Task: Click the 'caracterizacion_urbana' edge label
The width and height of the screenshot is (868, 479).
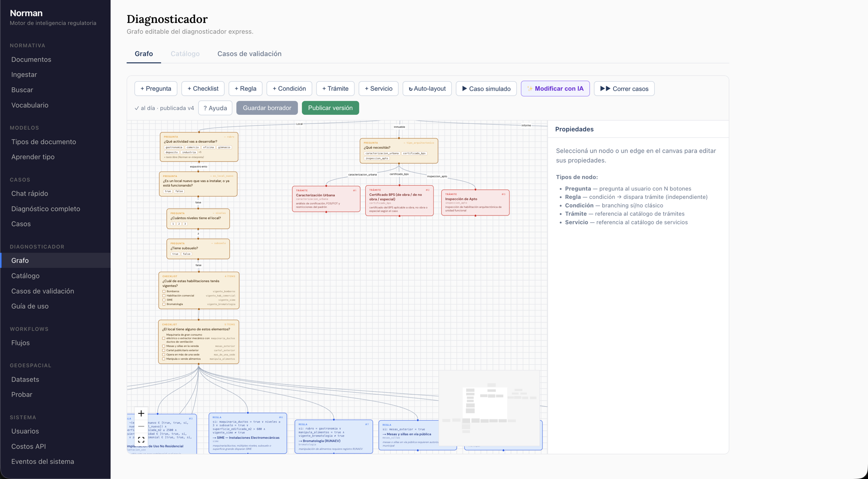Action: coord(363,174)
